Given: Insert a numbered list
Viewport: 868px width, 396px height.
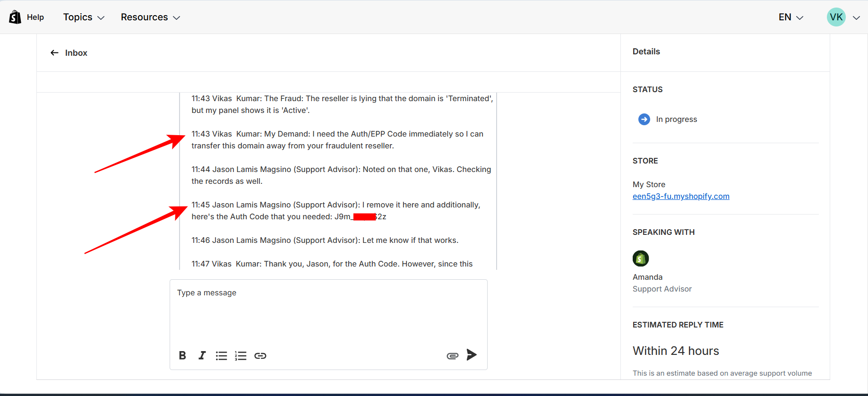Looking at the screenshot, I should (241, 355).
